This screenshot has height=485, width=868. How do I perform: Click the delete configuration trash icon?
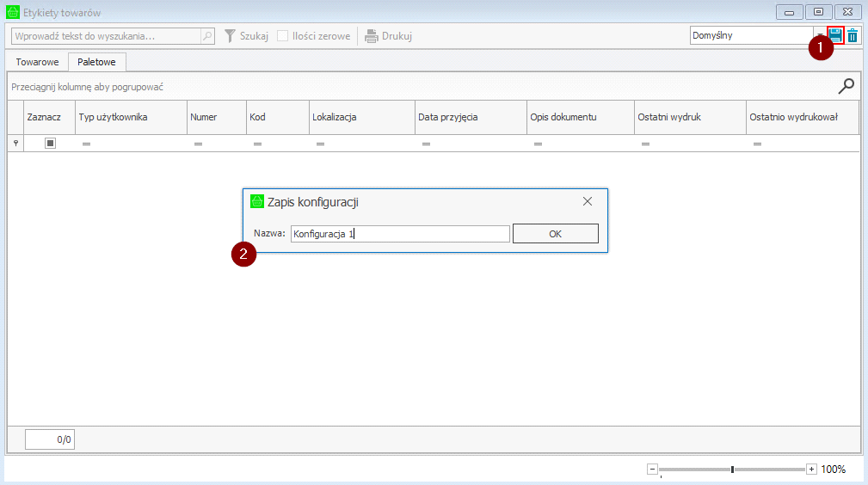tap(853, 35)
